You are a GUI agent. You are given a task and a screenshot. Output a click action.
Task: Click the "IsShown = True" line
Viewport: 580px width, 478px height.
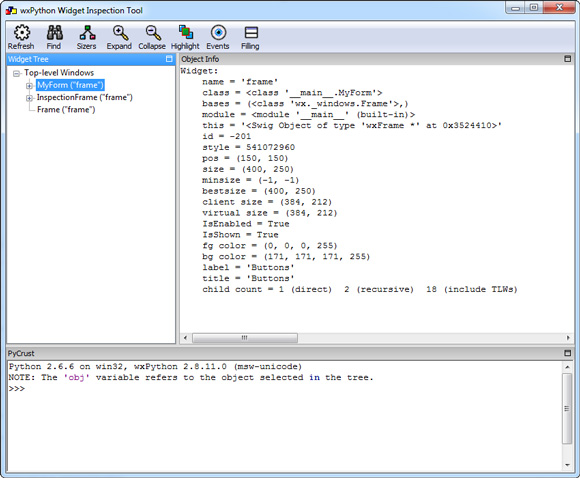pyautogui.click(x=240, y=235)
